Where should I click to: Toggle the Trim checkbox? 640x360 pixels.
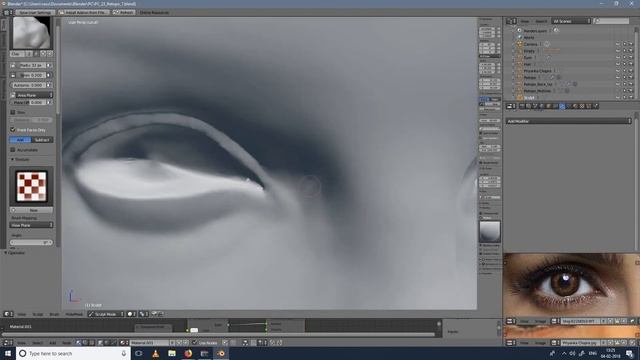tap(13, 112)
